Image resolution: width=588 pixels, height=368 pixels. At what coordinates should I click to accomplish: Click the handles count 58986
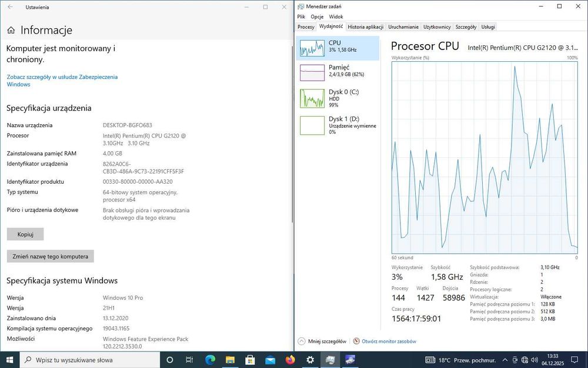454,298
